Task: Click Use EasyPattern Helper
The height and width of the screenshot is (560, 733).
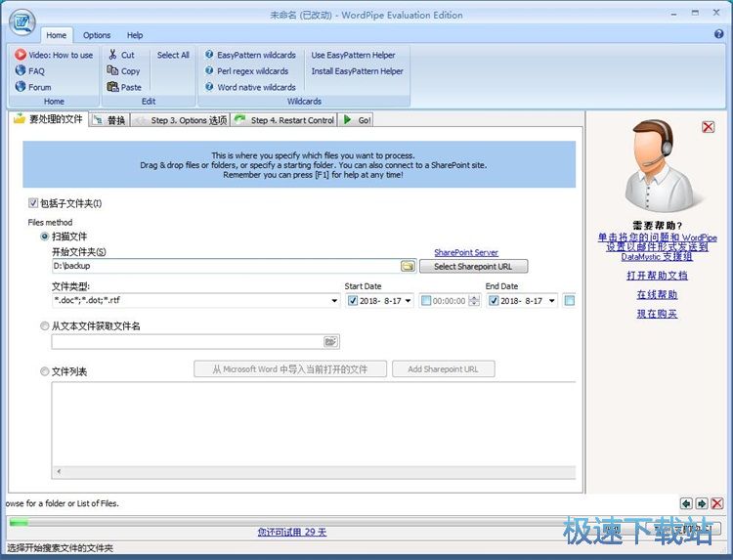Action: pyautogui.click(x=353, y=55)
